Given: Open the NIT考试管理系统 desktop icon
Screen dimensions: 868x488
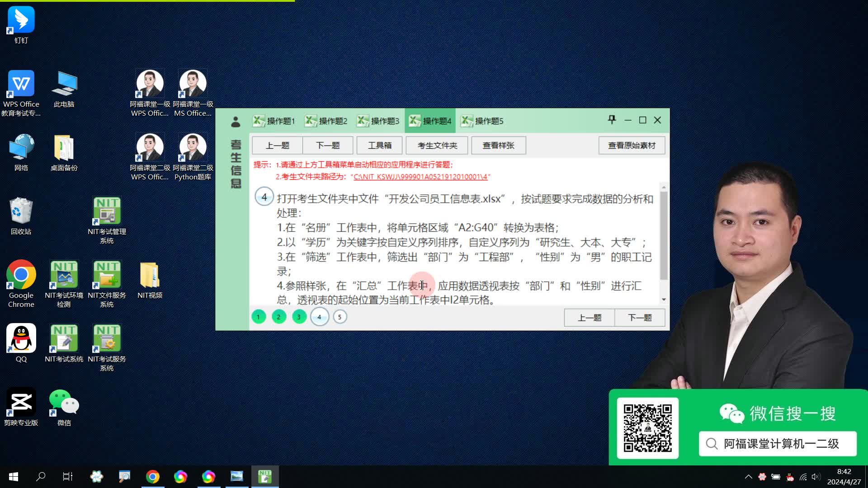Looking at the screenshot, I should (107, 211).
